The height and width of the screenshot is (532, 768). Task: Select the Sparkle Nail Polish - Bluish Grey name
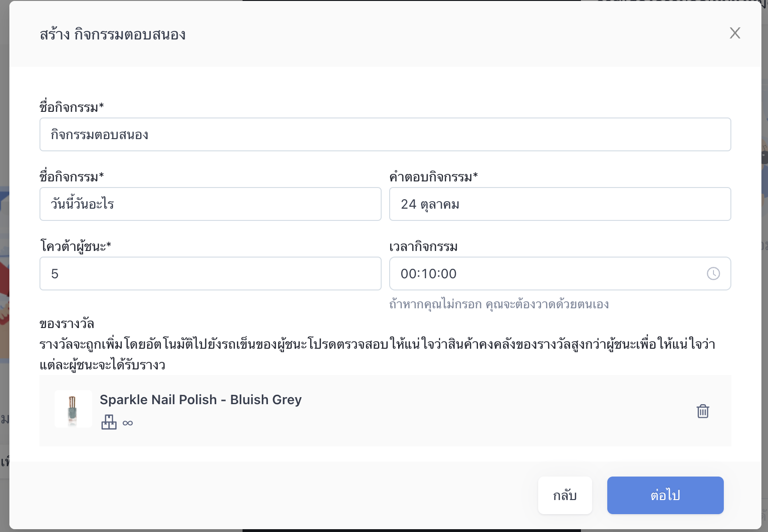(x=201, y=399)
